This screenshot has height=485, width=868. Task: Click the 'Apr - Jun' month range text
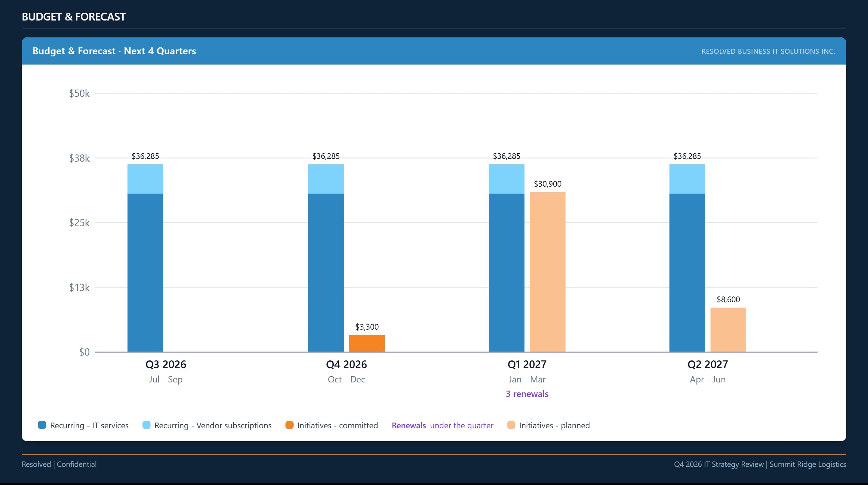tap(708, 379)
